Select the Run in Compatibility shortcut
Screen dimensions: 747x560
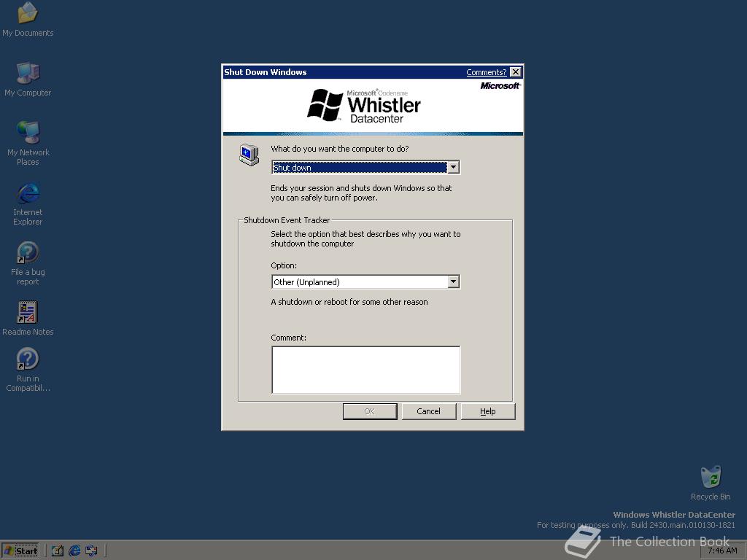[28, 370]
